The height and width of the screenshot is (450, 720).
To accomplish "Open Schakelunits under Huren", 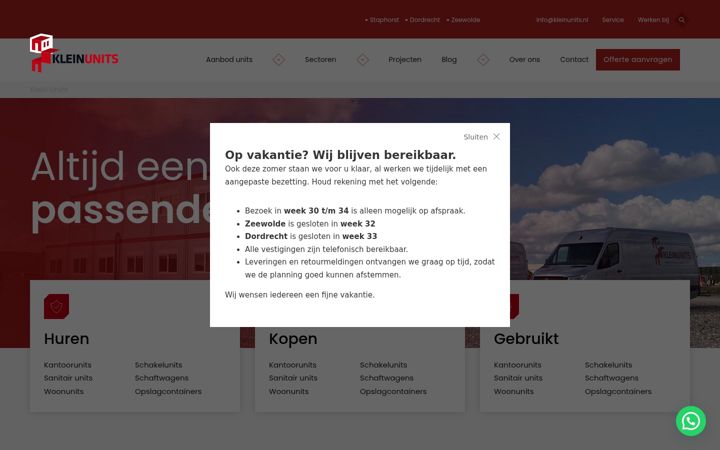I will click(x=158, y=365).
